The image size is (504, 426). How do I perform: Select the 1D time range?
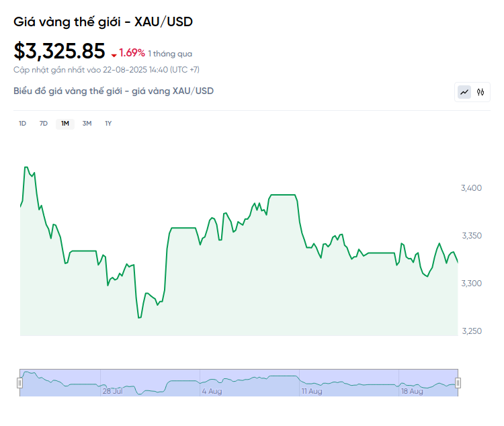tap(22, 124)
